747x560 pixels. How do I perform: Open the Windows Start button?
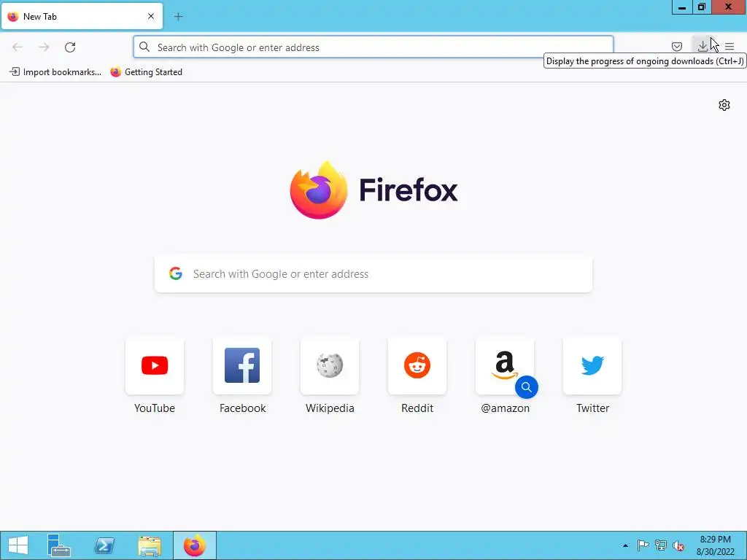tap(18, 545)
